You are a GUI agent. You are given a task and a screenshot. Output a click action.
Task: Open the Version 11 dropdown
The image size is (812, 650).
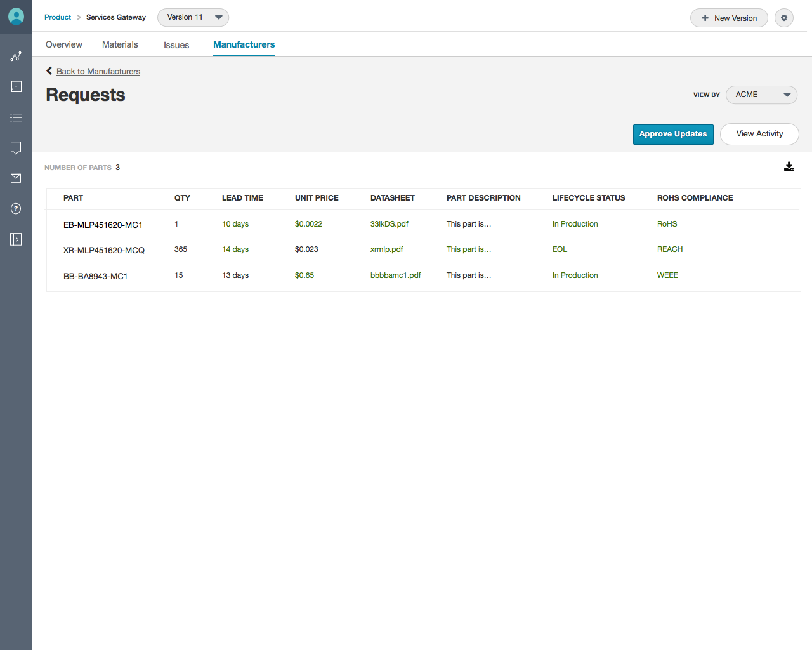tap(193, 17)
